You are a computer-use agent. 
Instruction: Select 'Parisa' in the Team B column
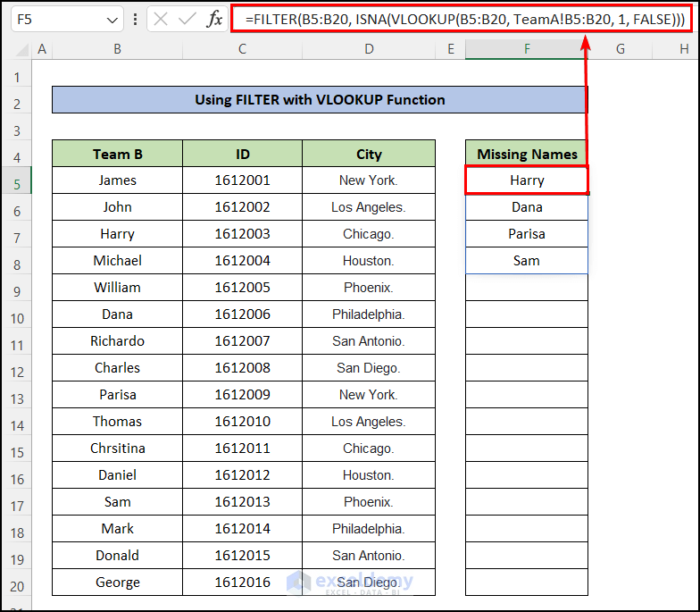pos(118,395)
